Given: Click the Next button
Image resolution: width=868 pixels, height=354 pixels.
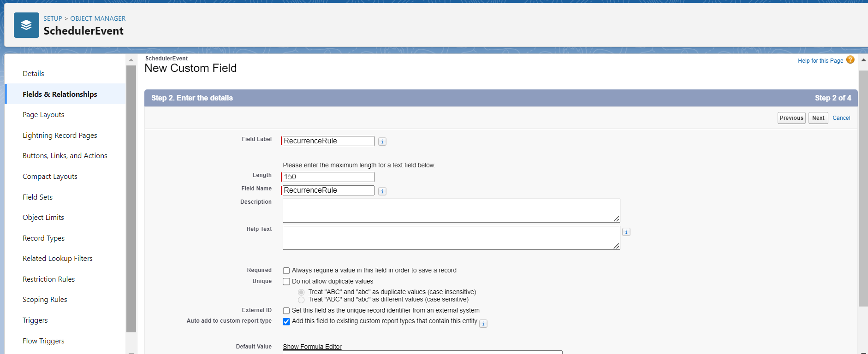Looking at the screenshot, I should pyautogui.click(x=818, y=118).
